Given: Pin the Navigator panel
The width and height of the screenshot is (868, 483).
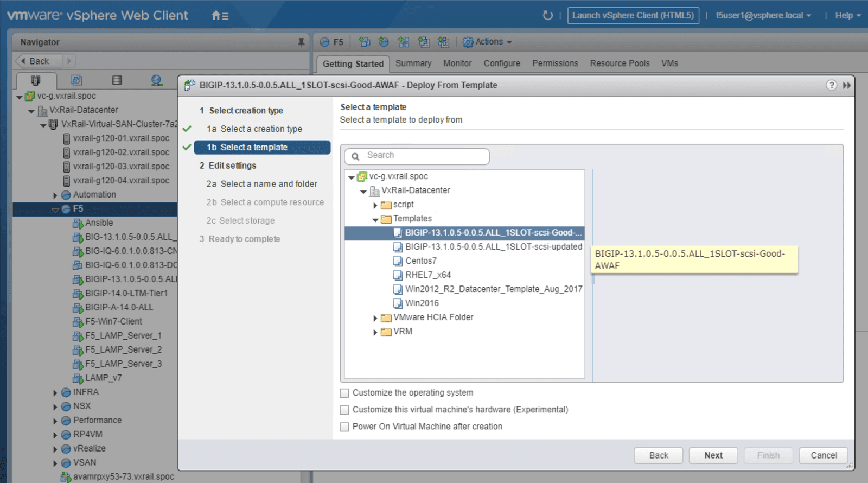Looking at the screenshot, I should click(301, 42).
